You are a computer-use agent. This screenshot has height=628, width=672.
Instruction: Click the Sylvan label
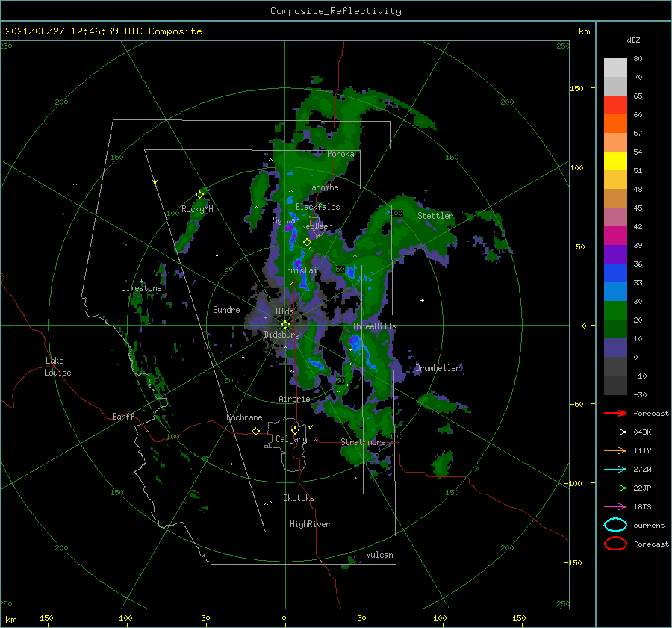click(x=286, y=220)
